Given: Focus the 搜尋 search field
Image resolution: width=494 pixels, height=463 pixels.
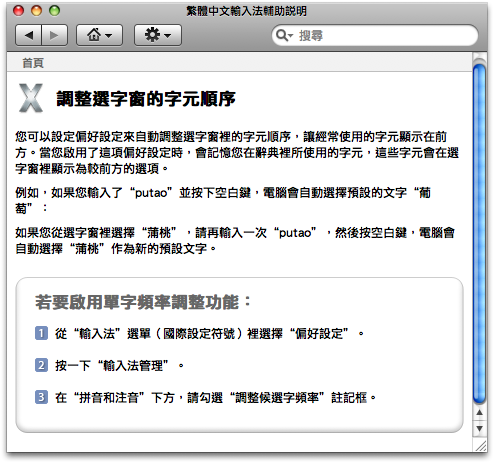Looking at the screenshot, I should tap(375, 35).
